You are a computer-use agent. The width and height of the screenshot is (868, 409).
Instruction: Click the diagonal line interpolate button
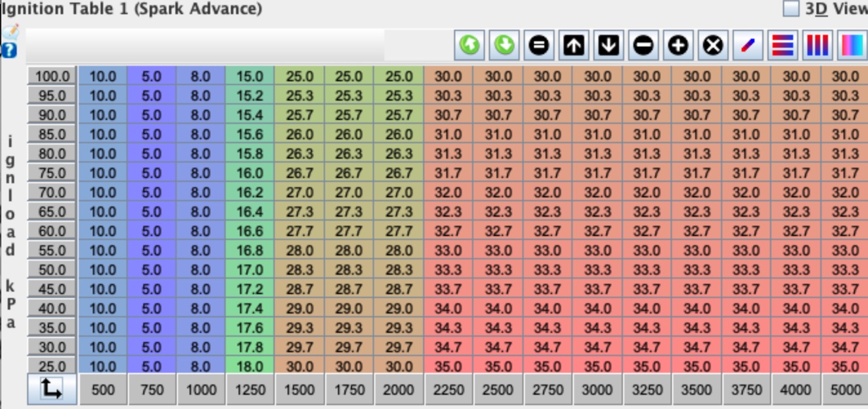click(x=747, y=45)
